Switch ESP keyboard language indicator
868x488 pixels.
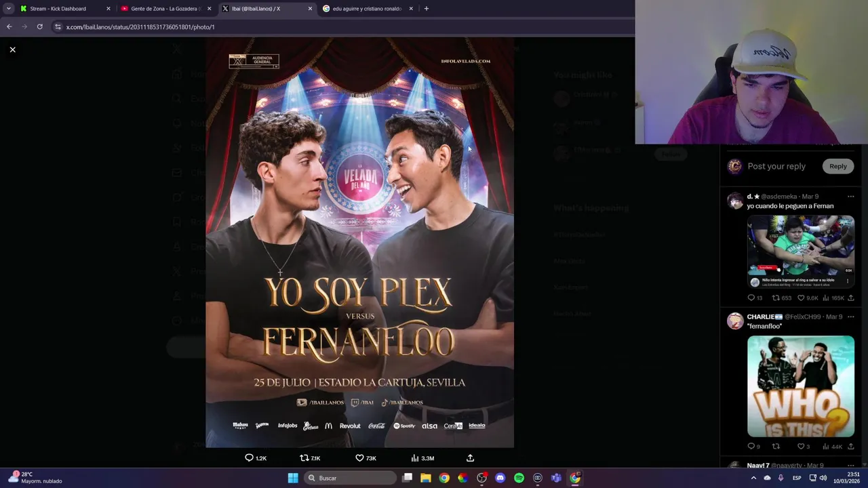pyautogui.click(x=797, y=478)
